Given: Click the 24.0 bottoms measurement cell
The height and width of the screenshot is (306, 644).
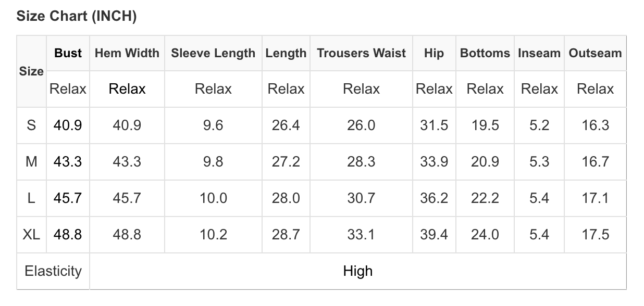Looking at the screenshot, I should 485,235.
